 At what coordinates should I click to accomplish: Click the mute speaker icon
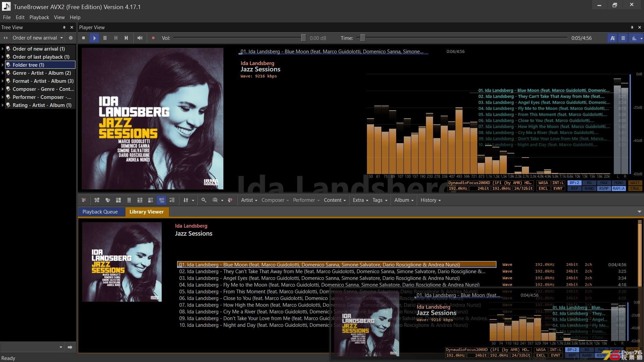pos(140,38)
